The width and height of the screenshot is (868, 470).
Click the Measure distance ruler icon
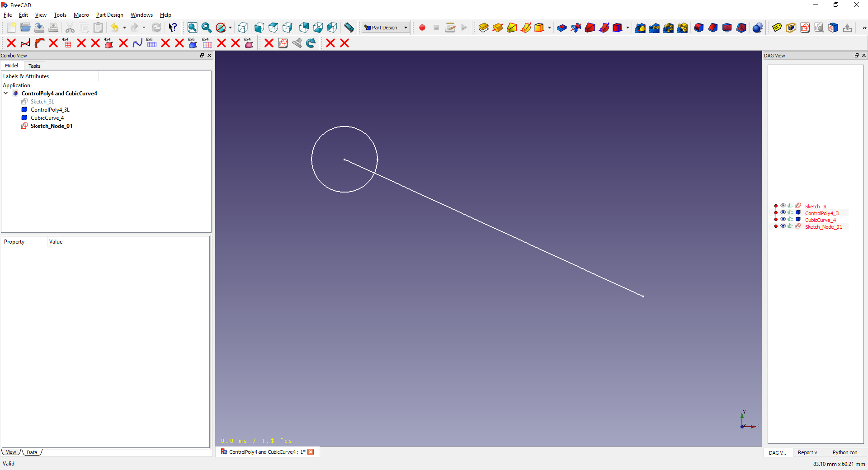click(x=349, y=28)
